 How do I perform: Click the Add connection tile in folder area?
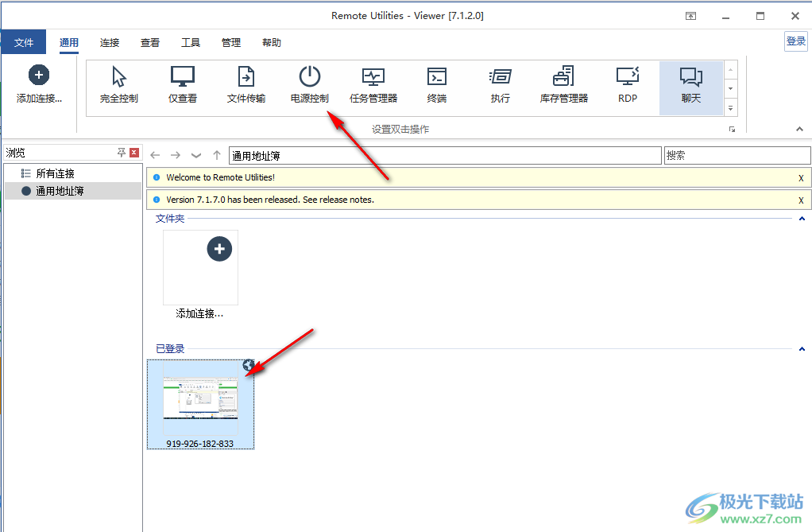200,267
